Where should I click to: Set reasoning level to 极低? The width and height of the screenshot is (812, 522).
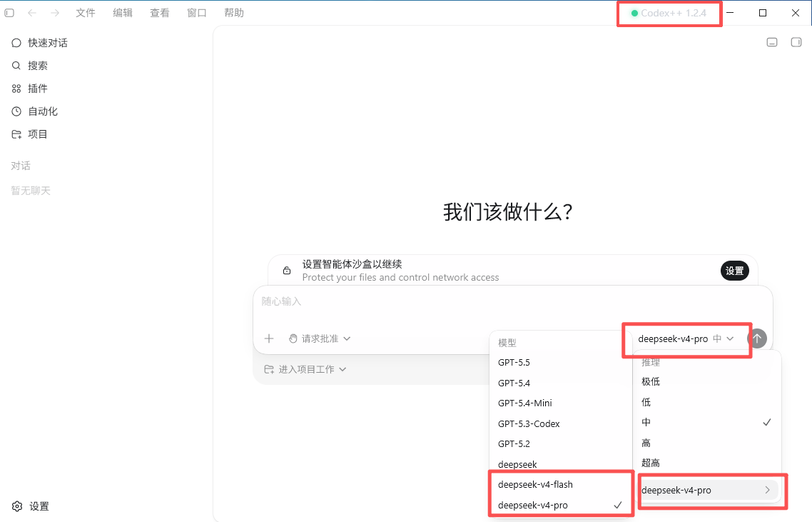point(707,382)
